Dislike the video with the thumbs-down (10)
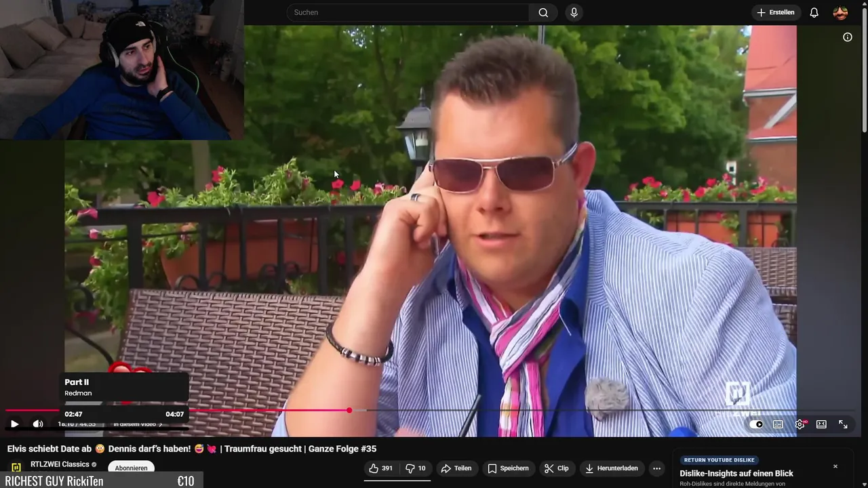 coord(416,468)
